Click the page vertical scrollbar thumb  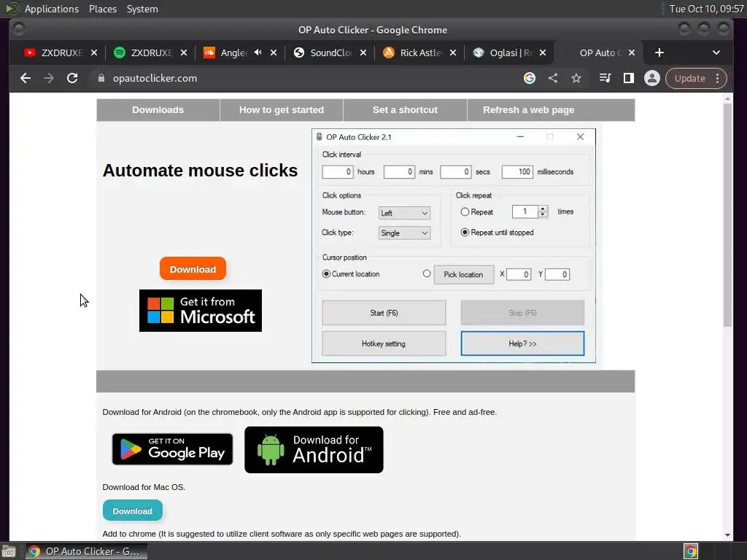click(x=727, y=214)
